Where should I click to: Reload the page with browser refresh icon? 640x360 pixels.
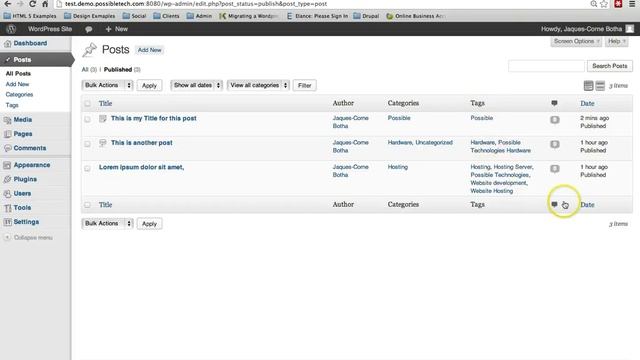(x=32, y=4)
